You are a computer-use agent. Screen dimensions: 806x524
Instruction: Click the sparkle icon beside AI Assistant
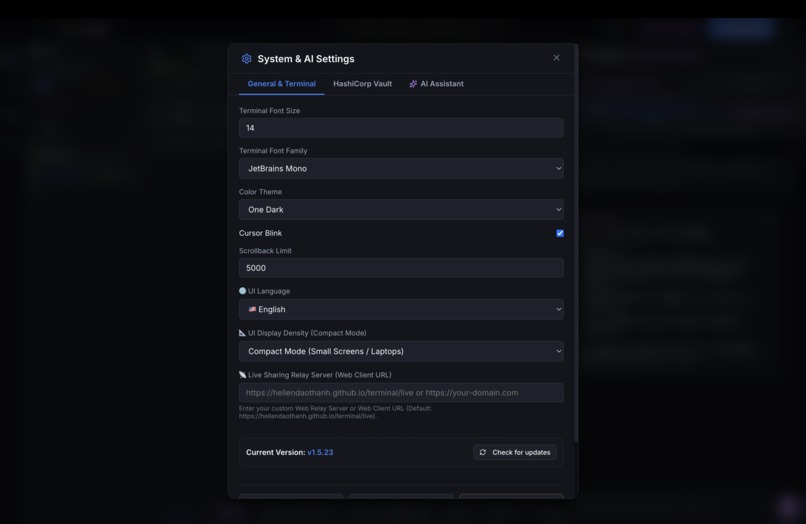click(413, 84)
